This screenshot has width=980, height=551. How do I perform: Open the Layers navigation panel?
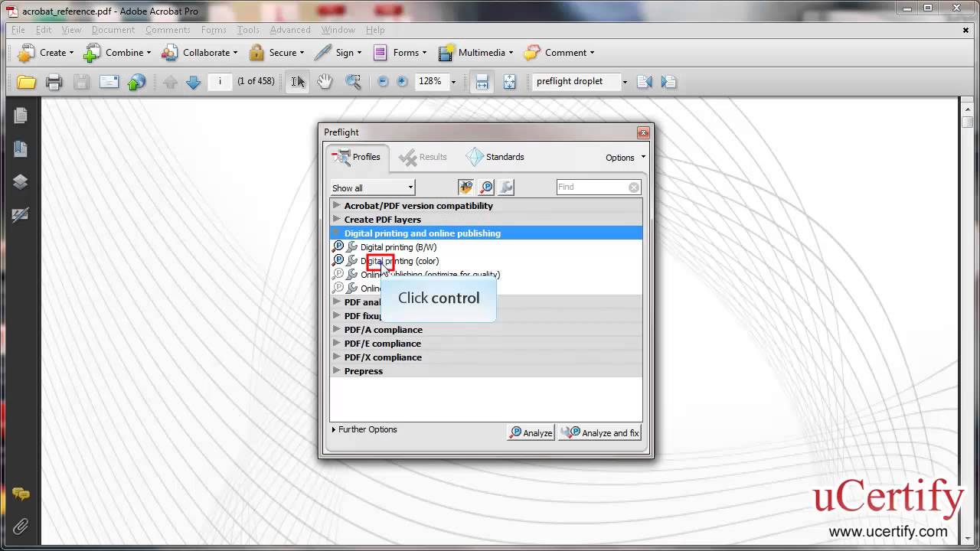pos(21,181)
